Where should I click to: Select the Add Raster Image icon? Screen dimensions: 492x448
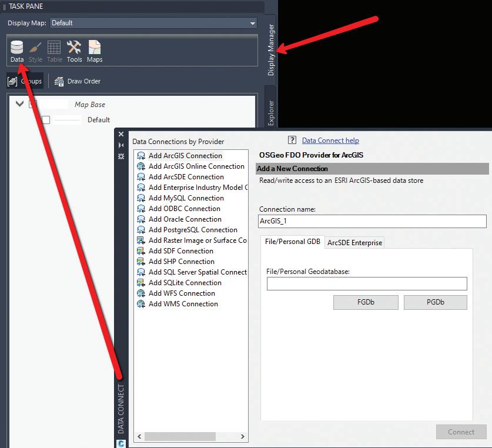pos(141,240)
